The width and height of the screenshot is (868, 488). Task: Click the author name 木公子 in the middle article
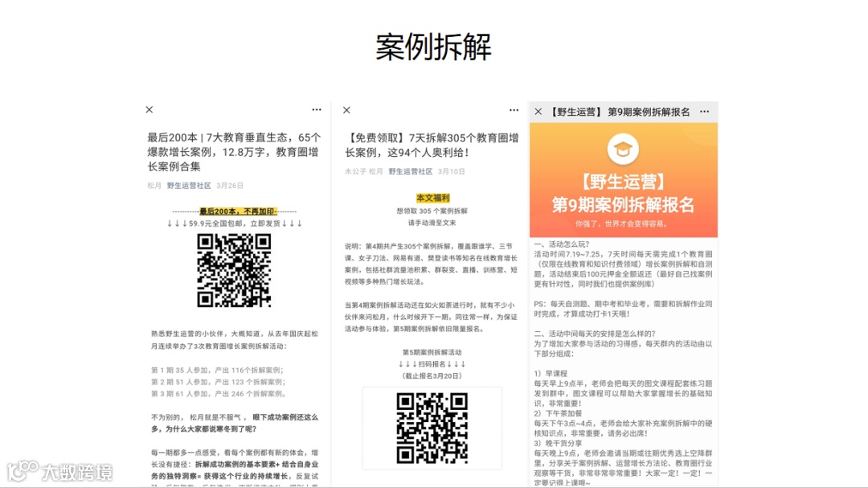(355, 172)
